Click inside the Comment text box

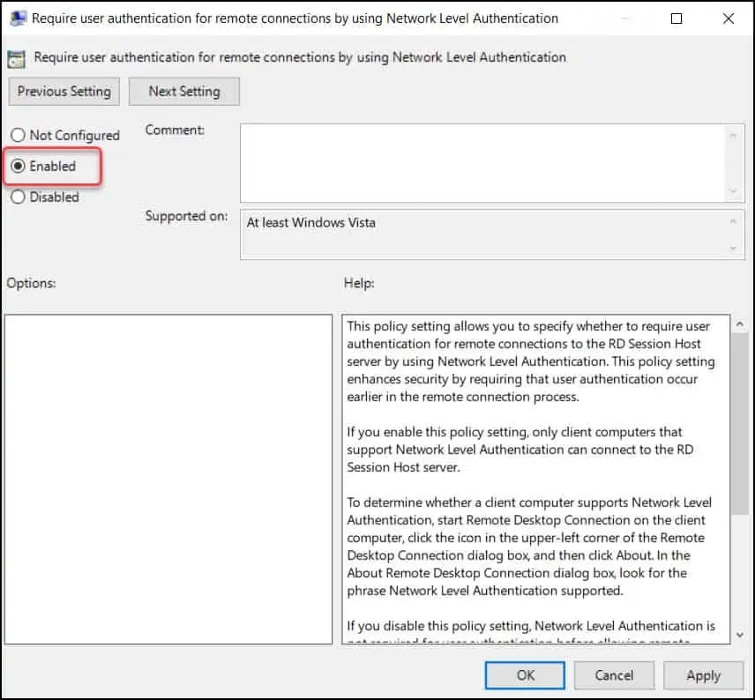click(x=483, y=163)
